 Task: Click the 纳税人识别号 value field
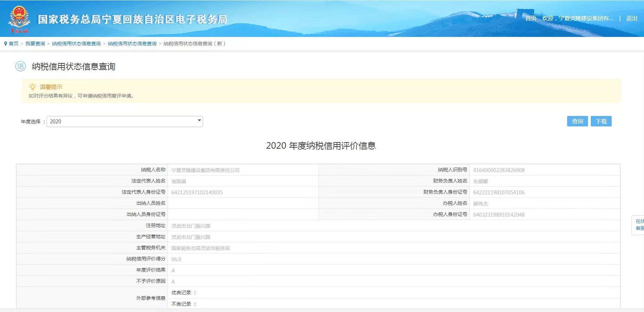click(544, 170)
